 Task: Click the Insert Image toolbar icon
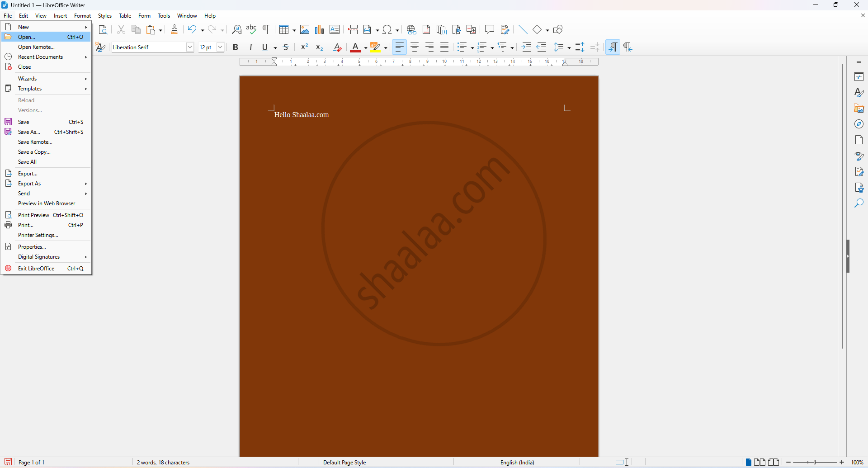click(x=305, y=30)
